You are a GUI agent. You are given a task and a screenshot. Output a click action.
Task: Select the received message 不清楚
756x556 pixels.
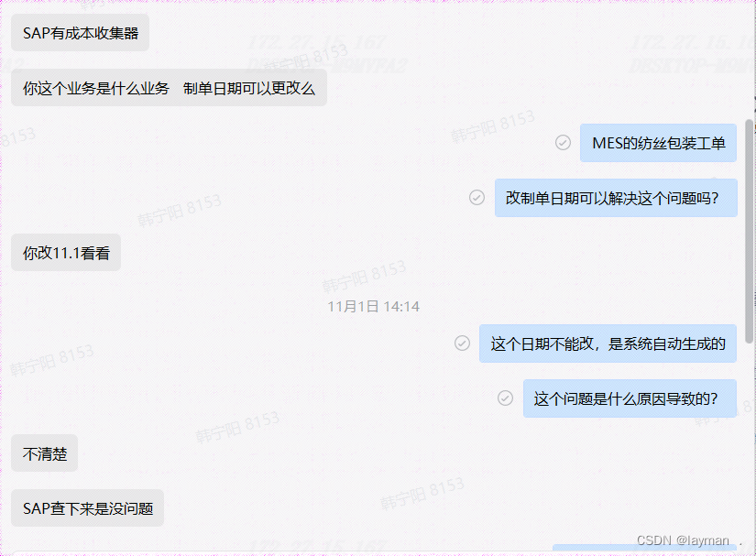click(44, 452)
